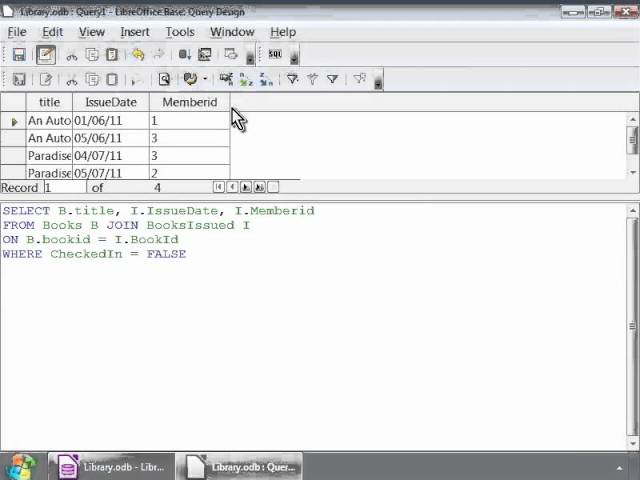Cut selection using top toolbar scissors
The image size is (640, 480).
click(x=72, y=55)
